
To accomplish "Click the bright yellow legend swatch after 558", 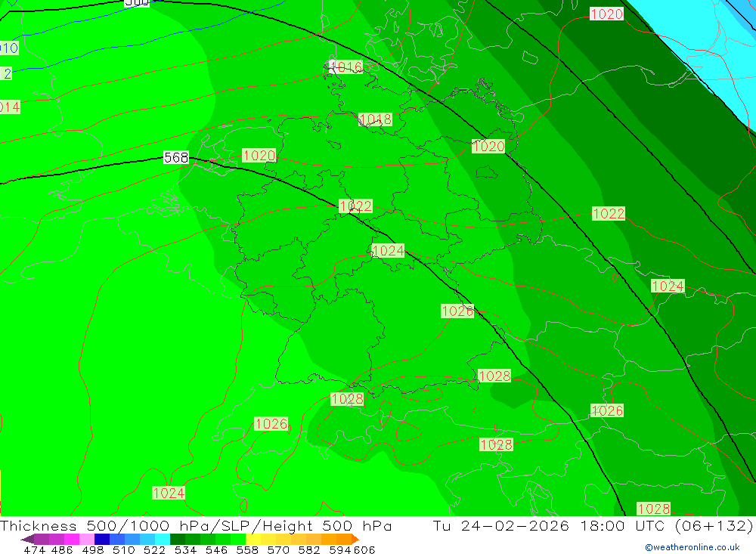I will point(253,539).
